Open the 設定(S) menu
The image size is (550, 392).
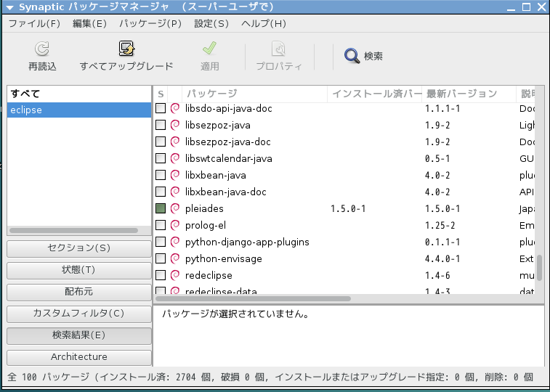(x=211, y=23)
